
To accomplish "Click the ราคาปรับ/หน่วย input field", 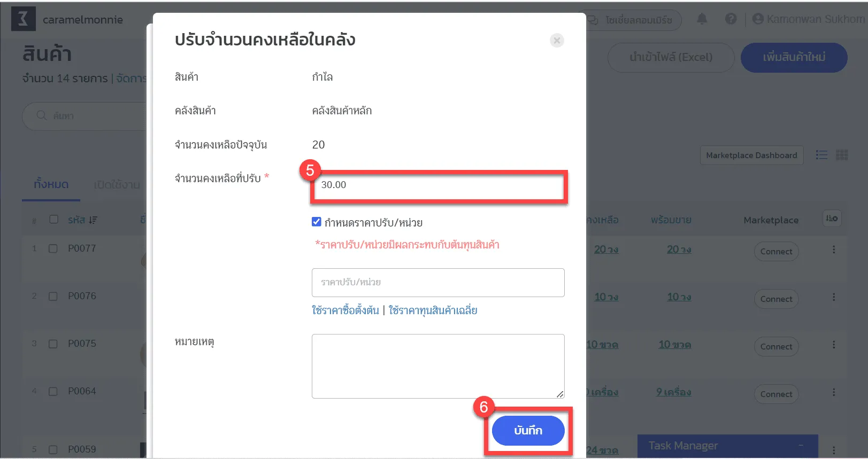I will click(x=437, y=283).
